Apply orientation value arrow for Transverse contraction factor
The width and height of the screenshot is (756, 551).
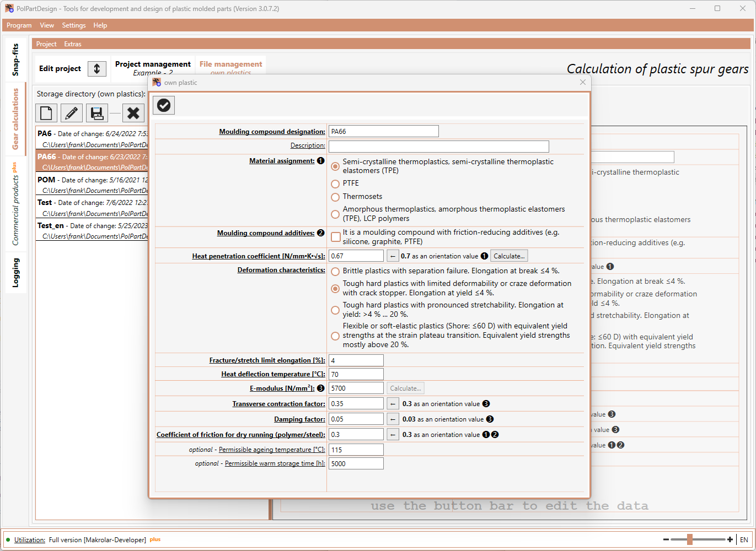pos(393,404)
